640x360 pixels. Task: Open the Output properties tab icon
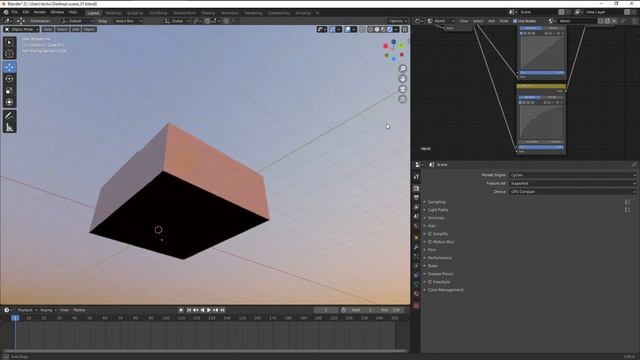point(416,198)
